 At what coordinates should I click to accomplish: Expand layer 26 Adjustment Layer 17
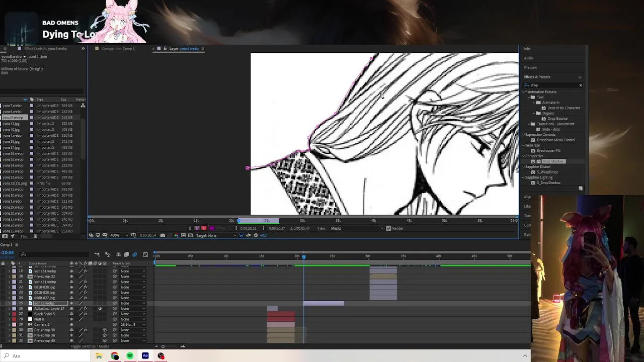[9, 308]
